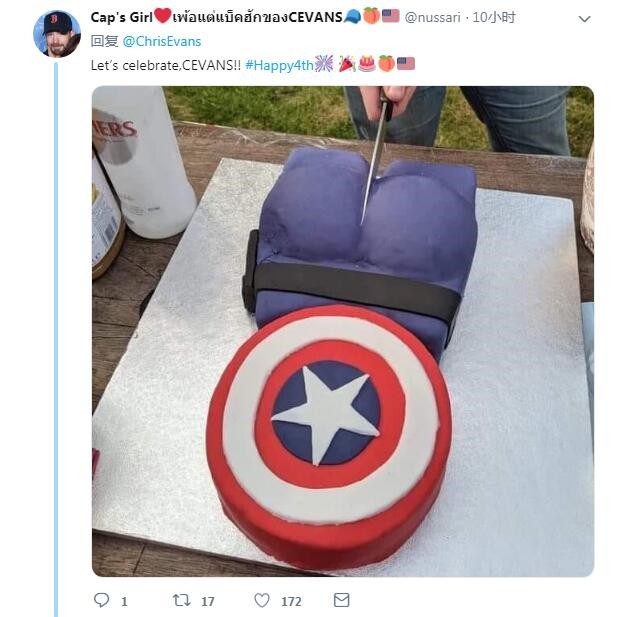
Task: Click the fireworks emoji after #Happy4th
Action: click(x=324, y=64)
